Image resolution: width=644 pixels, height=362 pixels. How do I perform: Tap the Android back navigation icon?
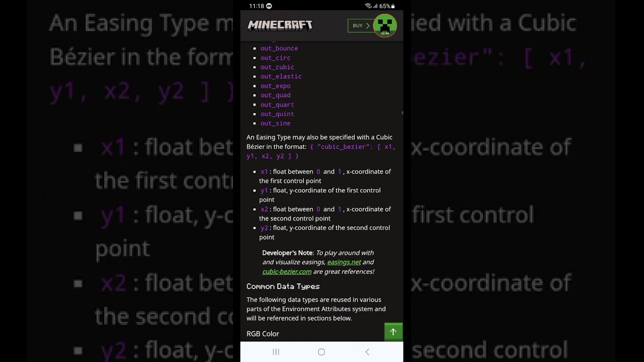367,352
